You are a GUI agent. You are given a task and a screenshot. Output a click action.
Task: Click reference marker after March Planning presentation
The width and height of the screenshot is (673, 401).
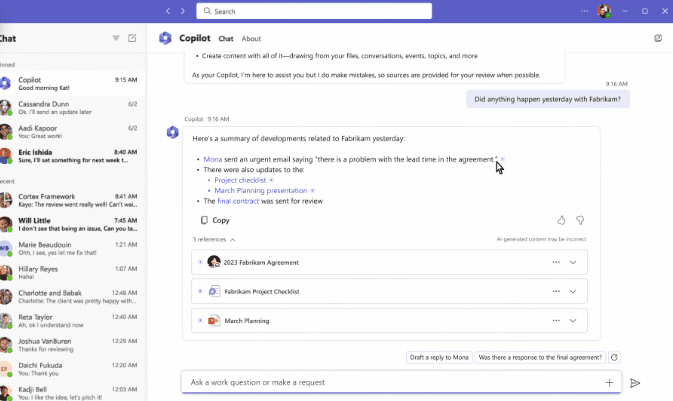[x=312, y=191]
